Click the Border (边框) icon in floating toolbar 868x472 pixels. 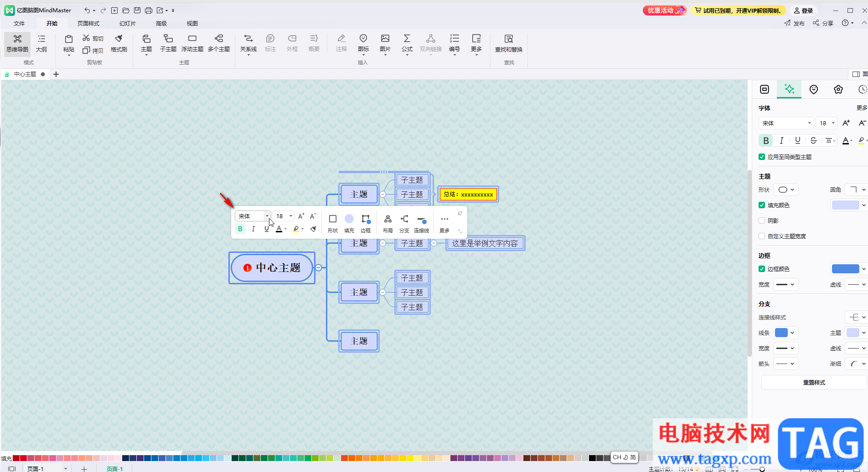(x=366, y=223)
